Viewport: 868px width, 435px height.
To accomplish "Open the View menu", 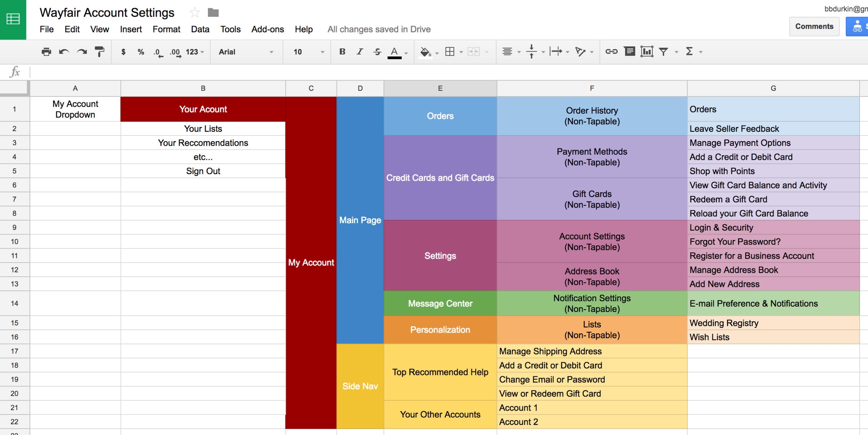I will point(100,29).
